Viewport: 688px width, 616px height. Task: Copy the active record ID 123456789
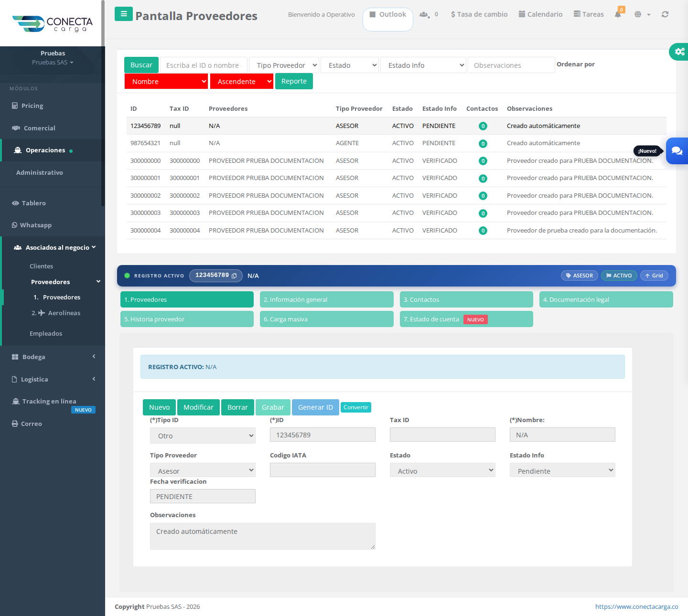pos(234,276)
